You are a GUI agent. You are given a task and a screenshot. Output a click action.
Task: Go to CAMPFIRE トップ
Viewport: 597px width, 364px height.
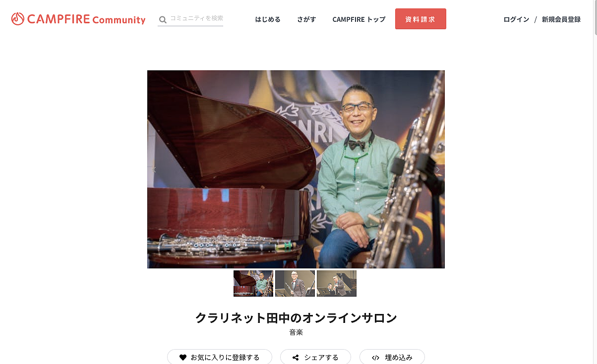[358, 19]
